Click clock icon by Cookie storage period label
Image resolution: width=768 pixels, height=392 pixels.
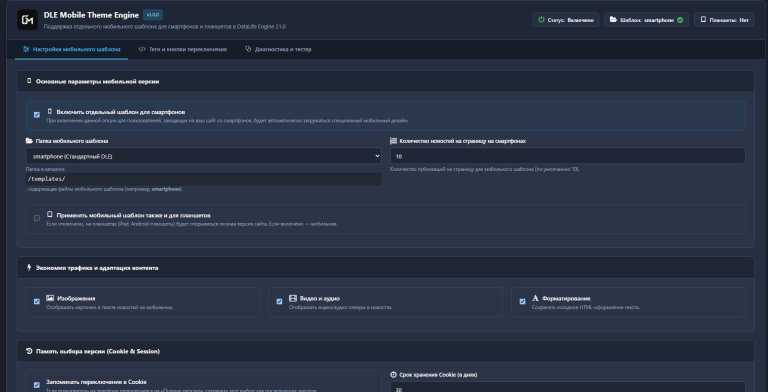coord(393,374)
